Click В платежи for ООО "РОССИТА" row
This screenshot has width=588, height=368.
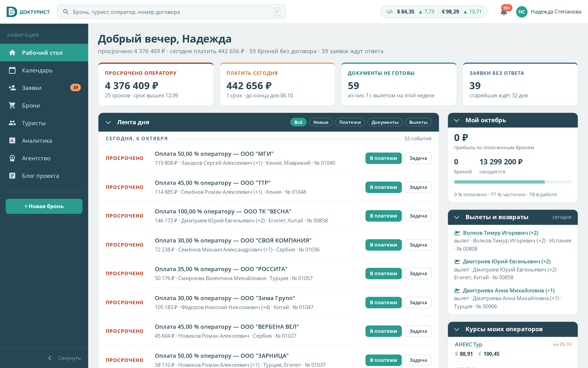pyautogui.click(x=383, y=274)
